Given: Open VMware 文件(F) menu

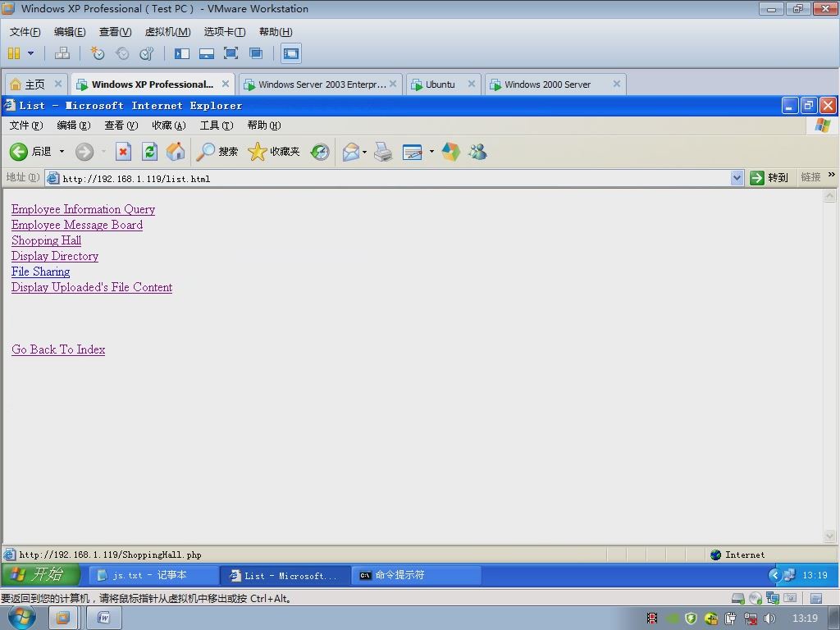Looking at the screenshot, I should tap(25, 32).
